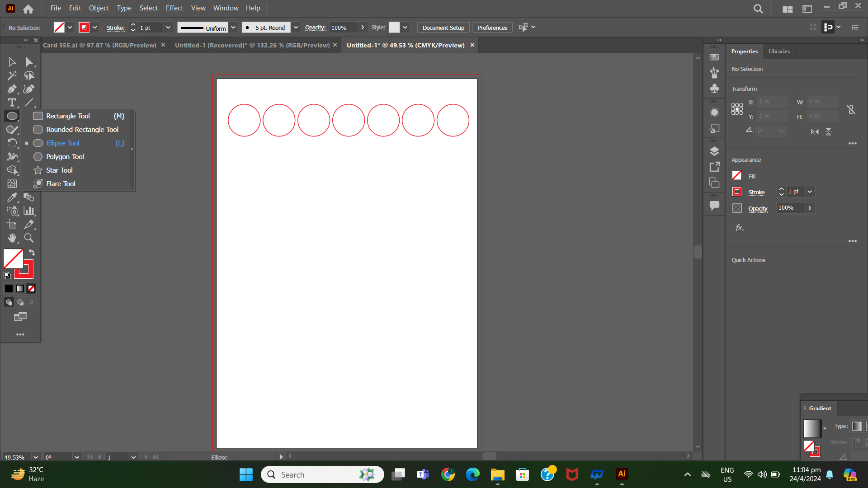The height and width of the screenshot is (488, 868).
Task: Select the Column Graph tool
Action: (x=29, y=211)
